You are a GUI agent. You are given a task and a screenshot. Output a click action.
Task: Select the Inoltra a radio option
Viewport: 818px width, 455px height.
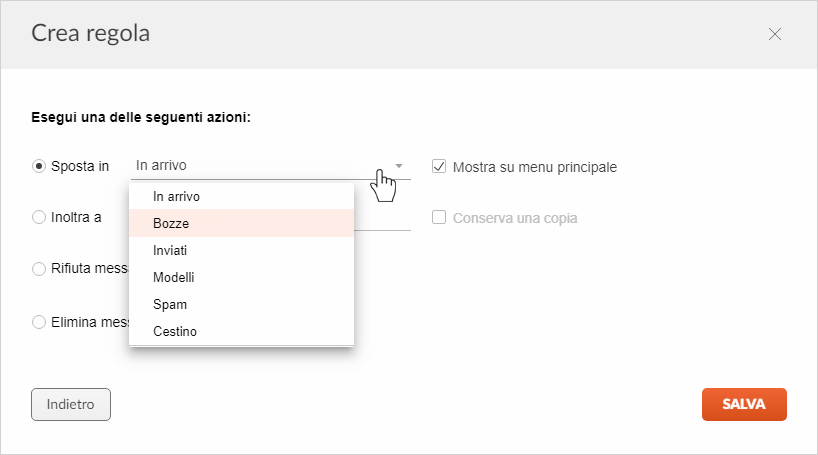pos(39,217)
